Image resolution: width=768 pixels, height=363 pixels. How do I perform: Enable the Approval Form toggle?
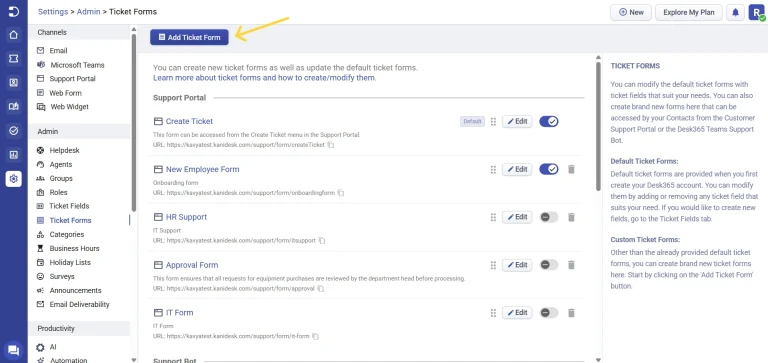click(x=549, y=265)
